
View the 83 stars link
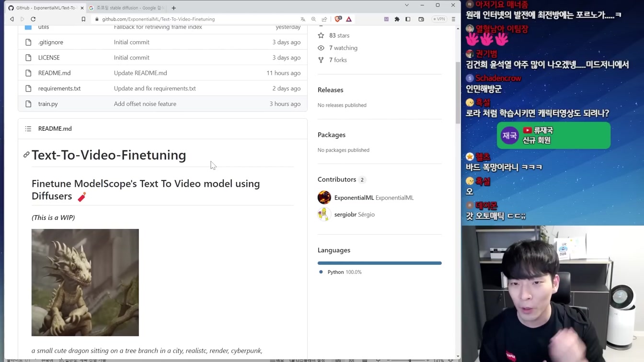(339, 35)
